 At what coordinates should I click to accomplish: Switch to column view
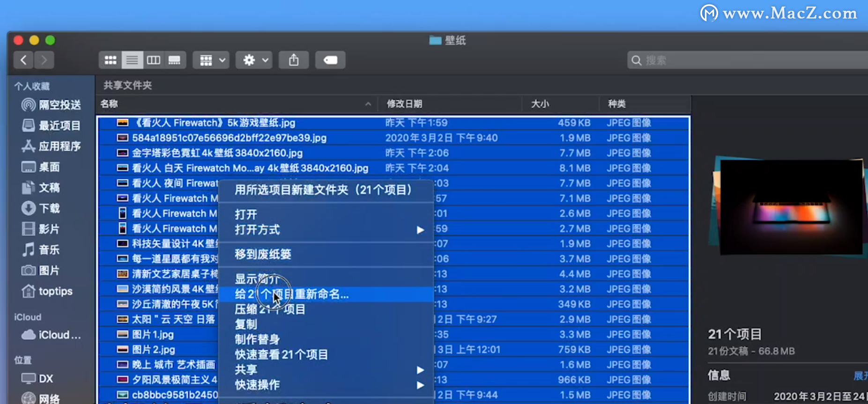pyautogui.click(x=153, y=60)
